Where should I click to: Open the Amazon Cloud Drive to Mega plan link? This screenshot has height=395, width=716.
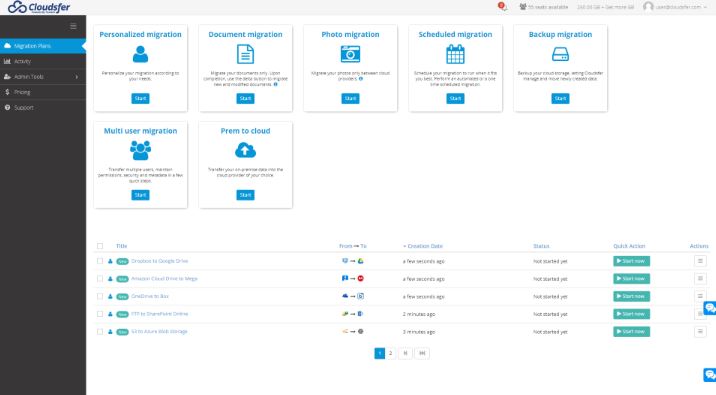(164, 279)
